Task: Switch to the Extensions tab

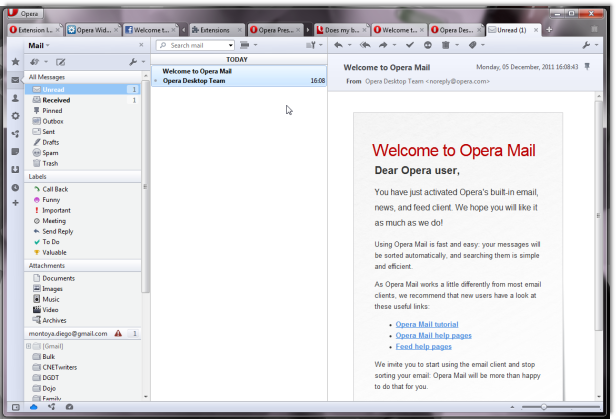Action: (x=216, y=30)
